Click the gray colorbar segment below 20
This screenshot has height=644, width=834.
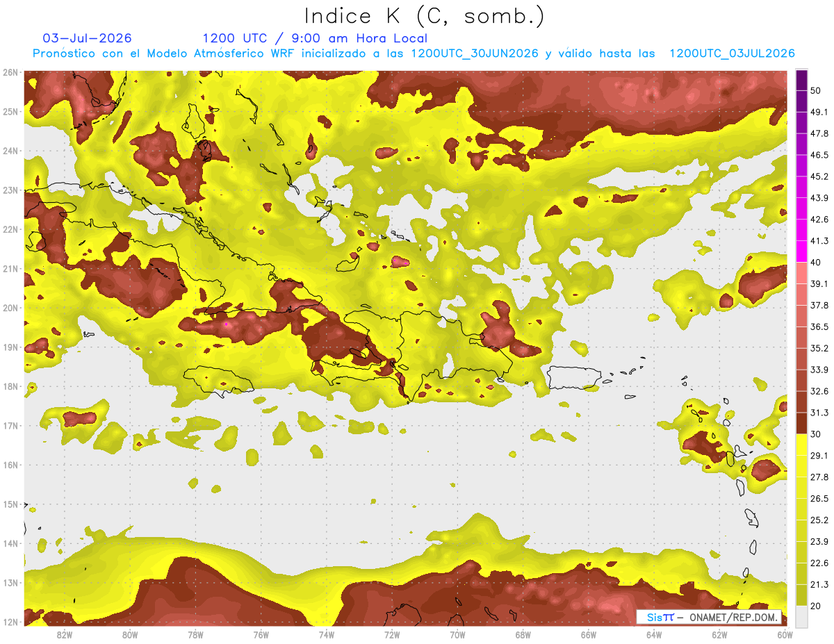pyautogui.click(x=801, y=616)
